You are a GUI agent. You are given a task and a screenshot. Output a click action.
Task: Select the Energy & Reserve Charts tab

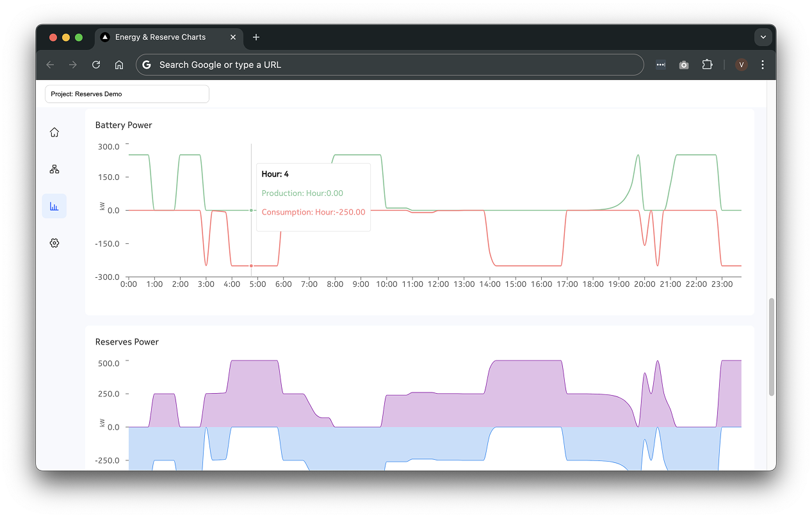(x=169, y=37)
